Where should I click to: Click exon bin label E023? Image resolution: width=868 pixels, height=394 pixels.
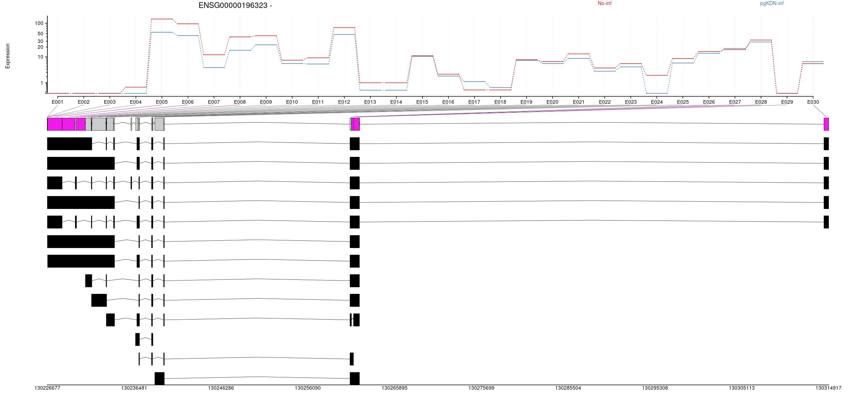tap(631, 102)
